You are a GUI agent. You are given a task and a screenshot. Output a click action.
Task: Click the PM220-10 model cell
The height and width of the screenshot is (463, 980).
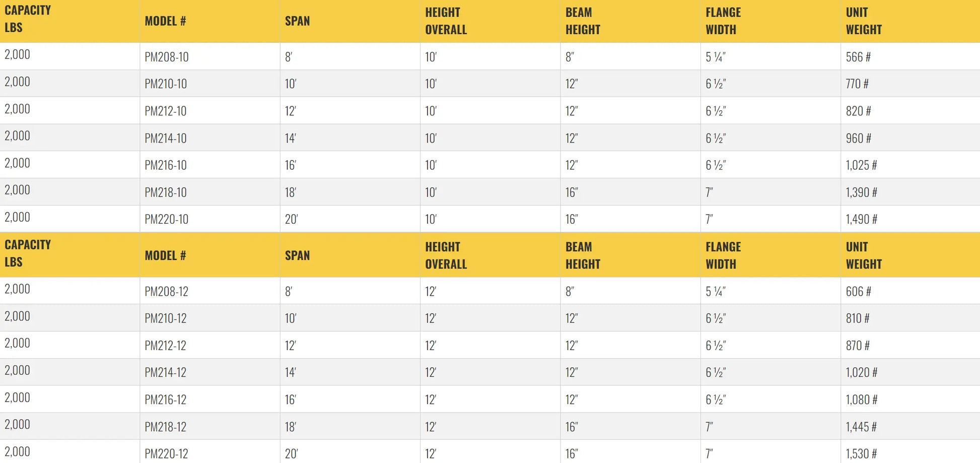point(167,219)
